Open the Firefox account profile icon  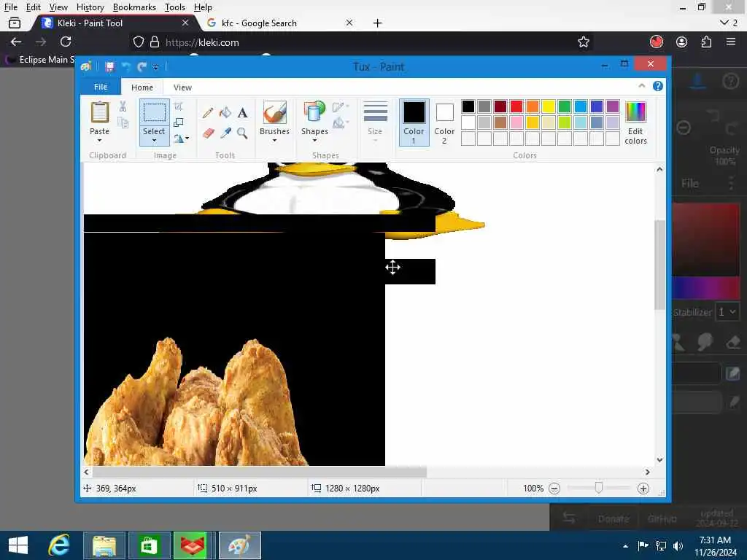(682, 42)
